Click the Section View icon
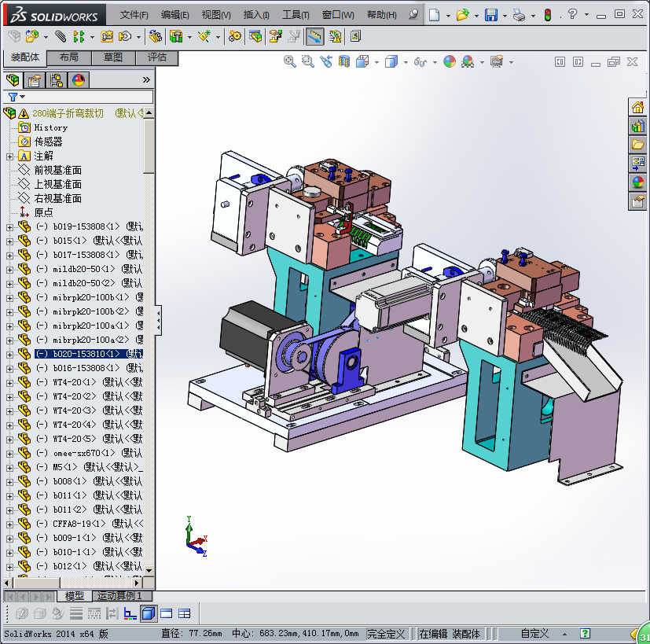Image resolution: width=650 pixels, height=644 pixels. (344, 61)
